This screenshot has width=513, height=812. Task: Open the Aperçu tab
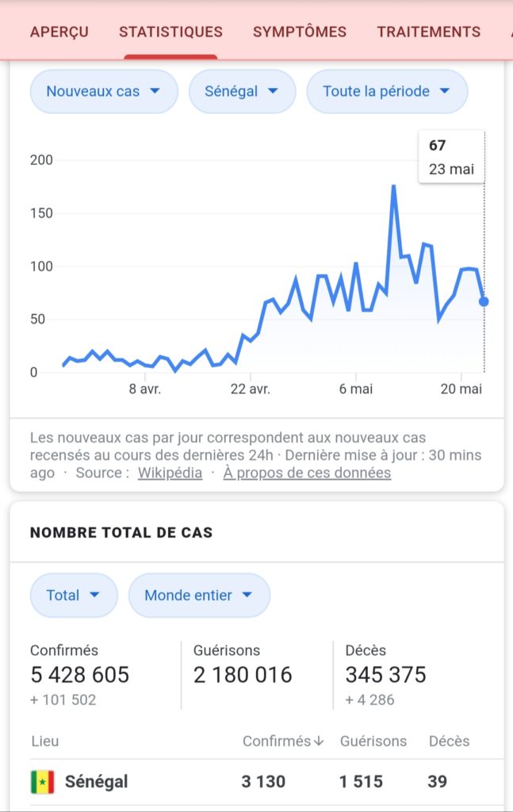59,33
